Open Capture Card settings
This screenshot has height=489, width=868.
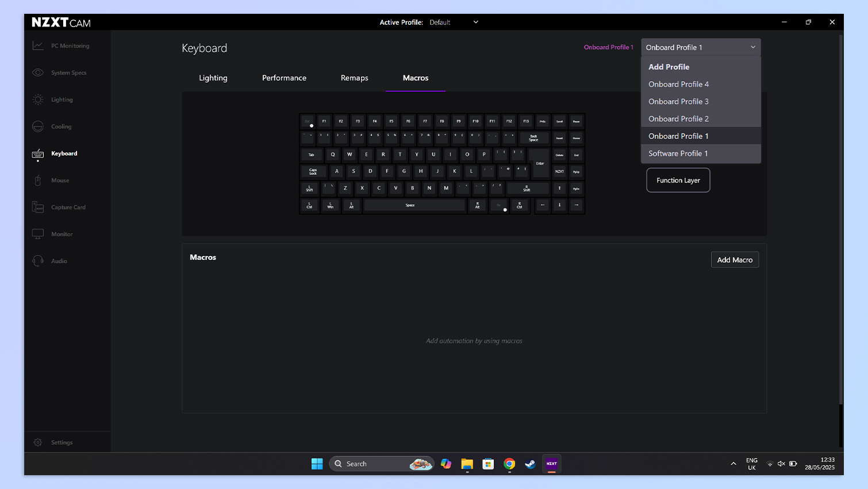click(x=68, y=207)
